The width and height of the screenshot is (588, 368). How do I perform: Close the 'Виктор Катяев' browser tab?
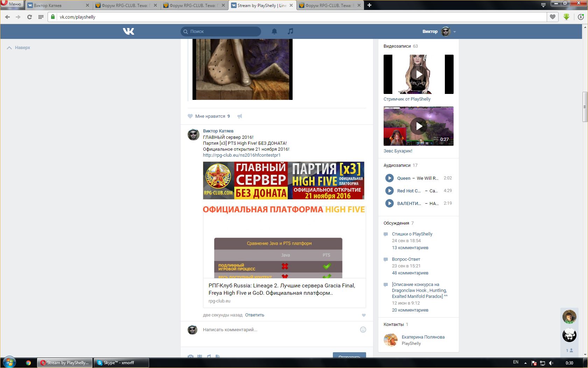pyautogui.click(x=87, y=5)
